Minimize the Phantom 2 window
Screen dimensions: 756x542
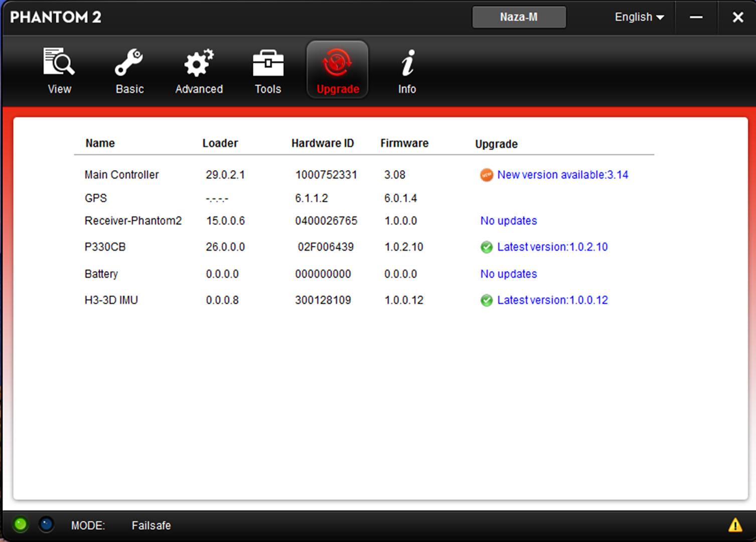pyautogui.click(x=696, y=17)
